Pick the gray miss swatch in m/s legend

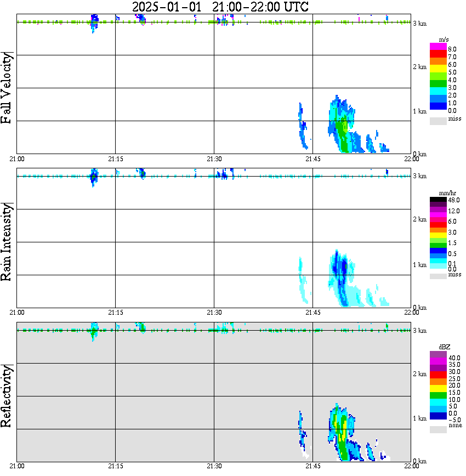[438, 121]
